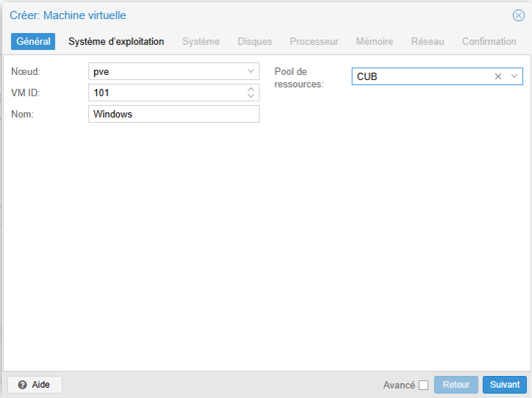The height and width of the screenshot is (398, 532).
Task: Enable the Avancé checkbox
Action: (423, 385)
